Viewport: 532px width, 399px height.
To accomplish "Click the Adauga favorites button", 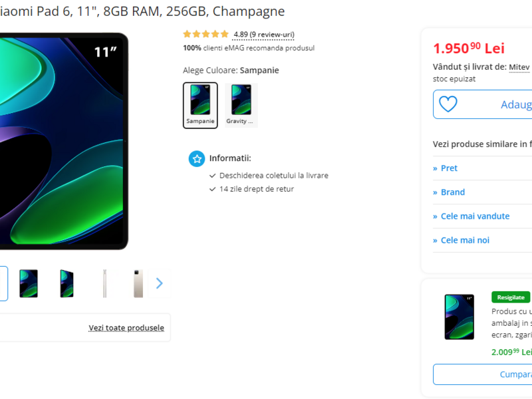I will tap(483, 104).
